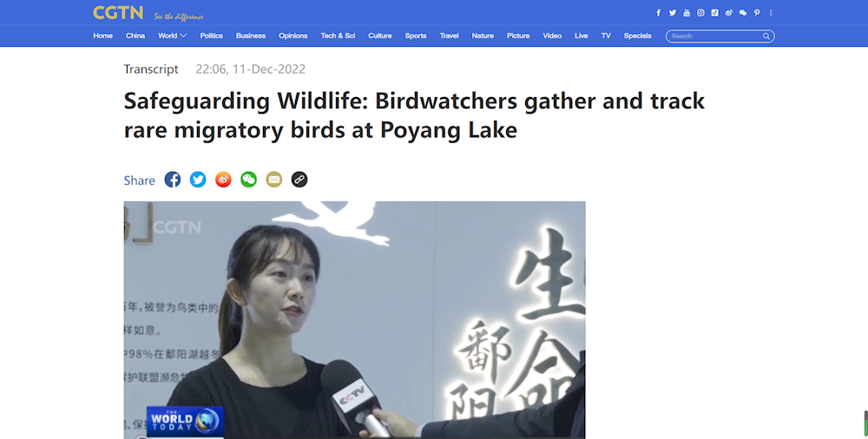Share the article via Twitter icon

click(198, 180)
